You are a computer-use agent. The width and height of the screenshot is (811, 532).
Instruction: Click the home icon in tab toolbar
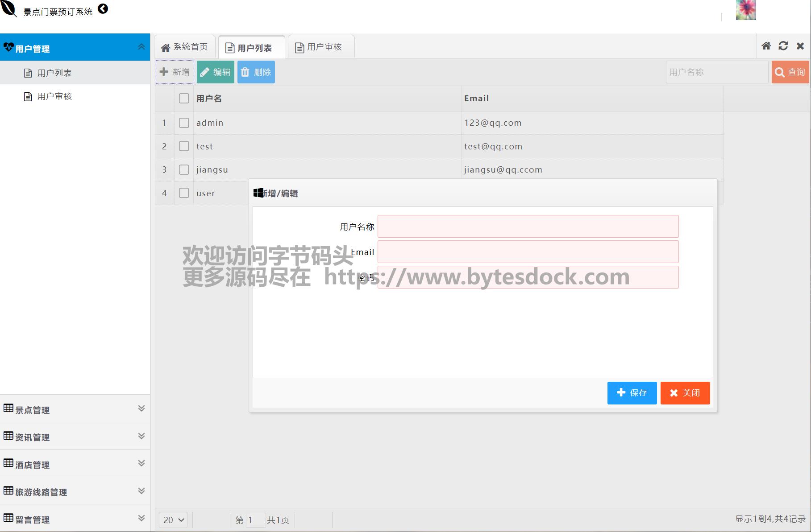(x=766, y=46)
